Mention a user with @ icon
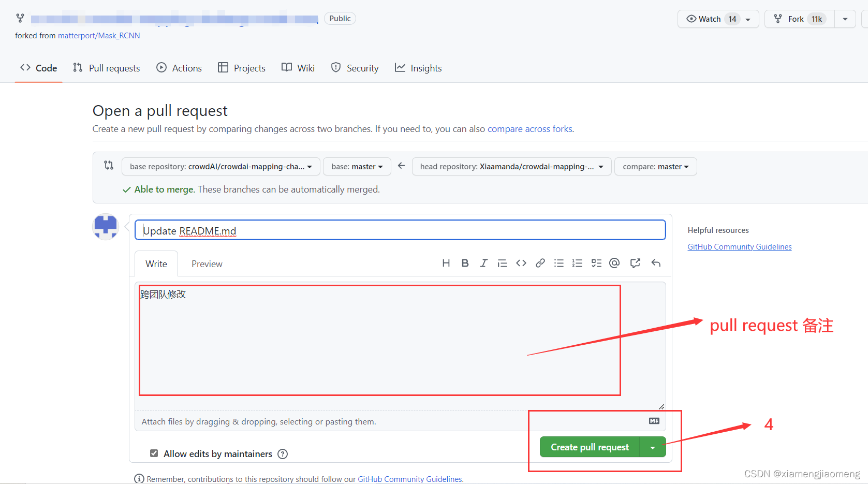The height and width of the screenshot is (484, 868). coord(614,263)
